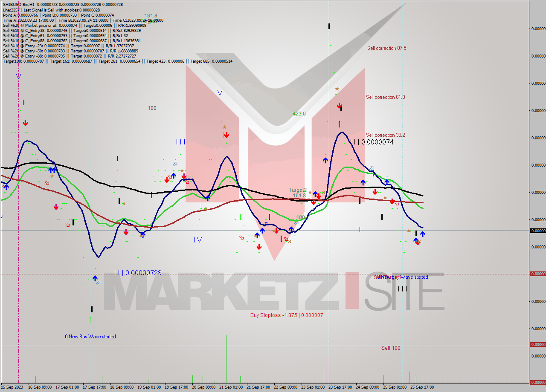Click the 'Target100: 0.00000707' targets line
The image size is (546, 392).
coord(118,61)
